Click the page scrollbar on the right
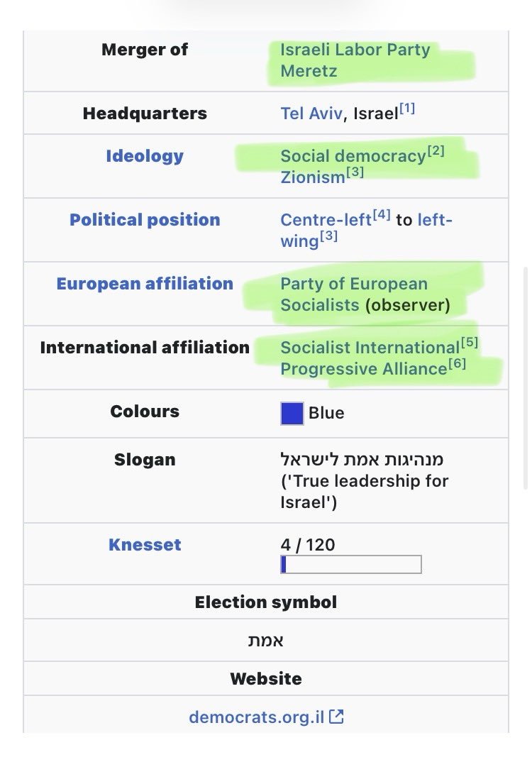This screenshot has width=532, height=762. coord(526,378)
